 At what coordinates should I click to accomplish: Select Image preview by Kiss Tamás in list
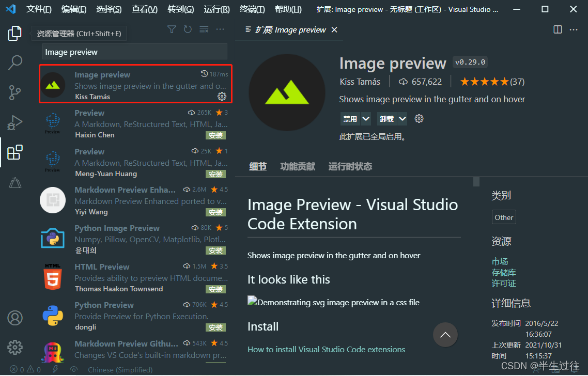click(135, 84)
